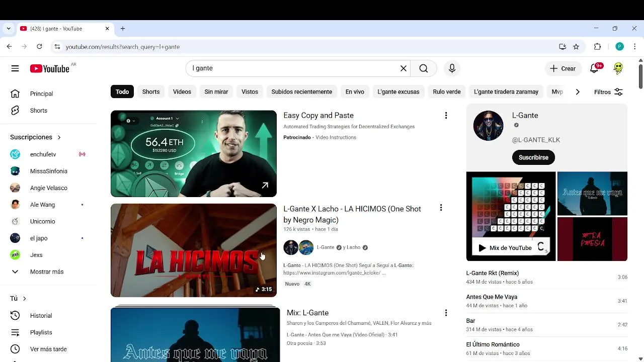The height and width of the screenshot is (362, 644).
Task: Go to the YouTube logo home
Action: click(x=49, y=69)
